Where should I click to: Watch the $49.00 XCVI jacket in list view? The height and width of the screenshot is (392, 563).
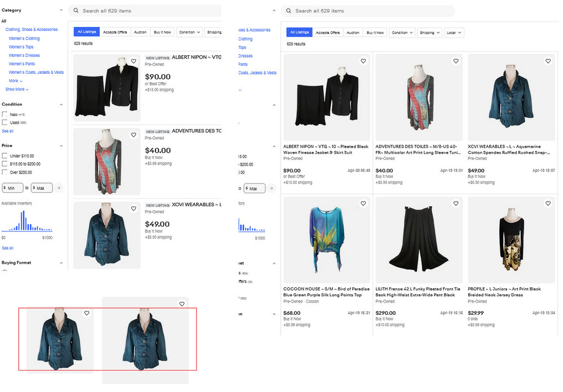coord(134,208)
